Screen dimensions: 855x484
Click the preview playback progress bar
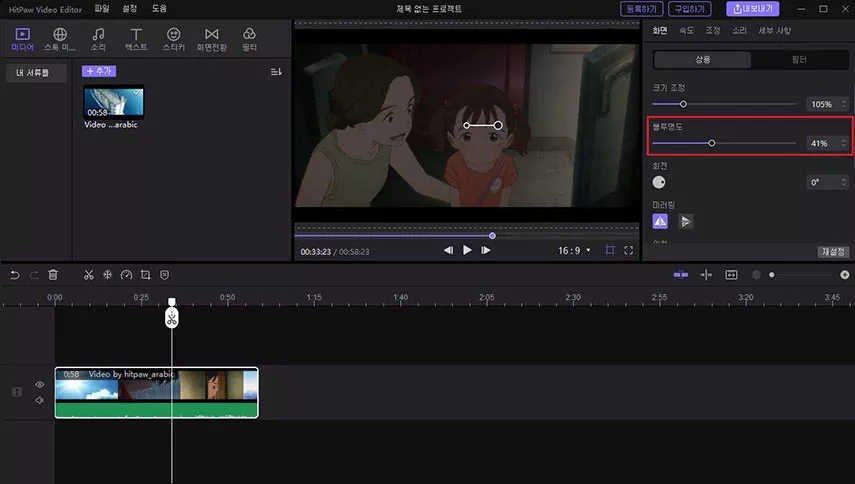click(x=466, y=236)
